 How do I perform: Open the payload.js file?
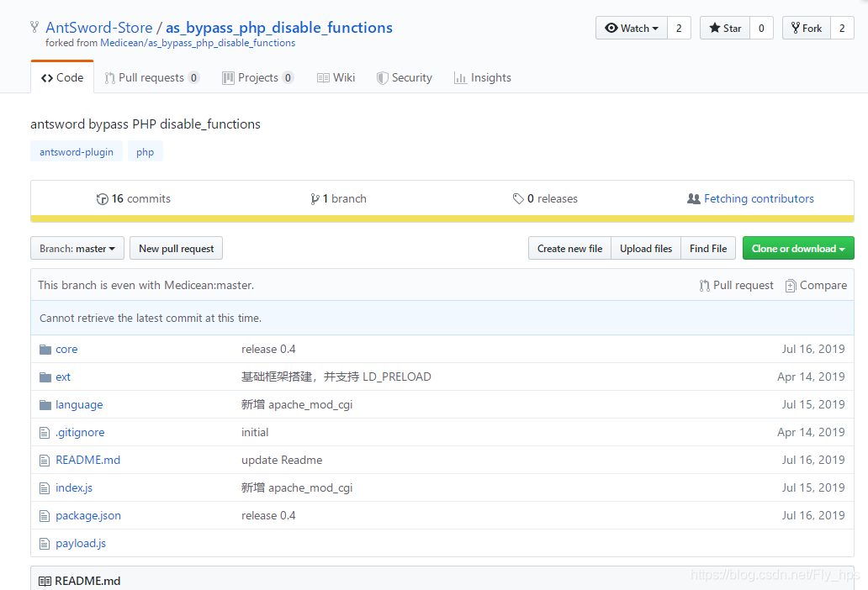coord(81,544)
